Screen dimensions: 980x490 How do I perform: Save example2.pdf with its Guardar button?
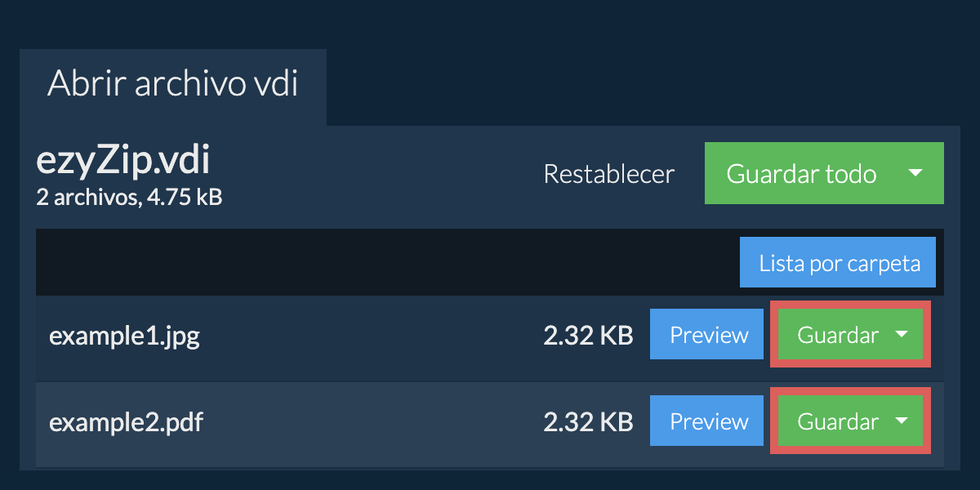[x=838, y=421]
